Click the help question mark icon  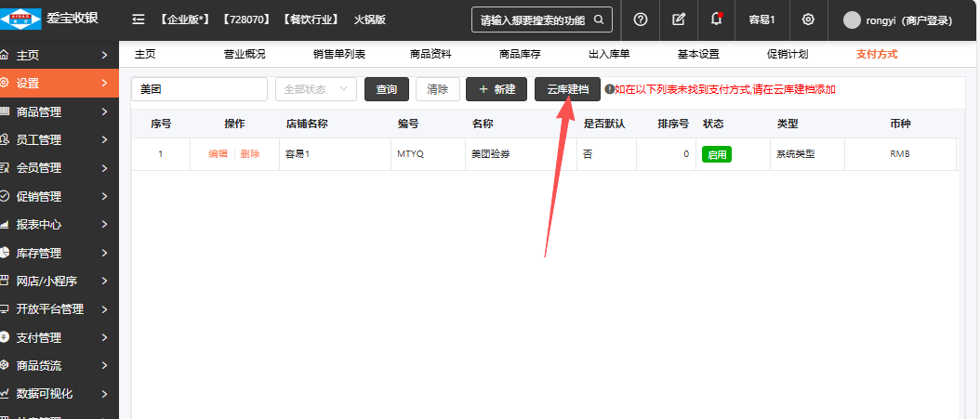tap(641, 20)
